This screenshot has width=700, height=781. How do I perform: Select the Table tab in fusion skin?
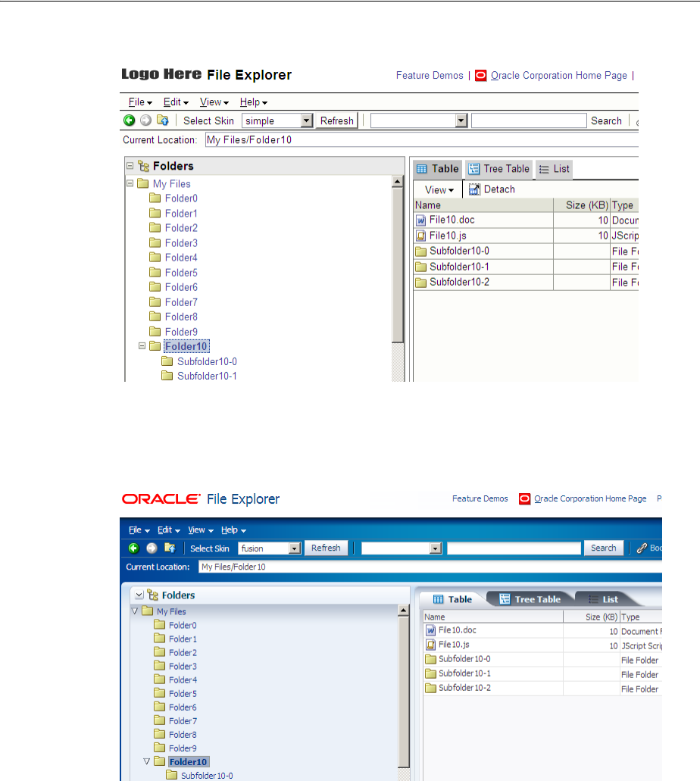click(452, 599)
